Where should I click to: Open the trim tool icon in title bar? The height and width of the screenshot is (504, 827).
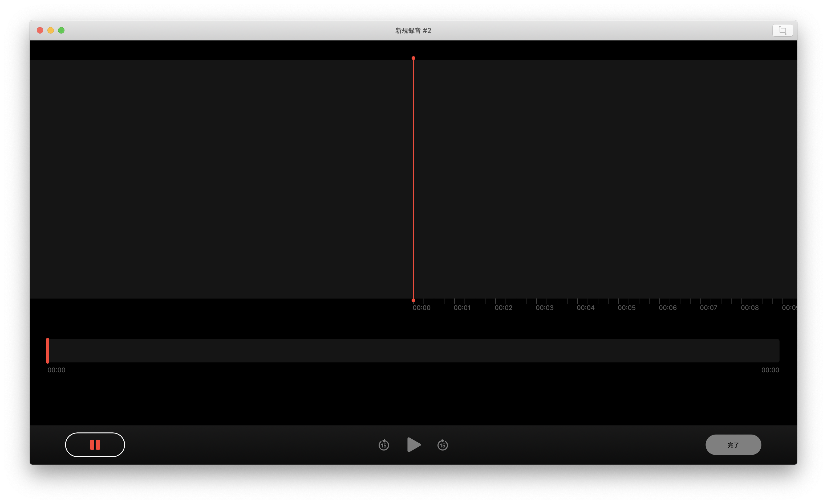782,30
